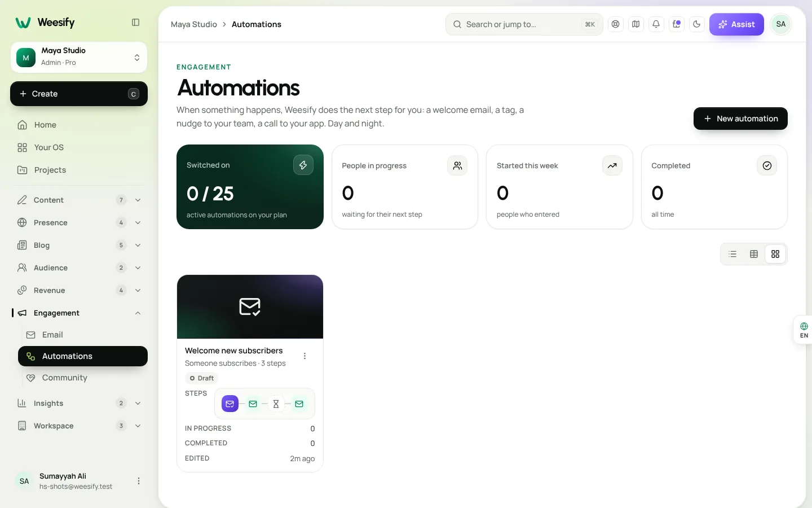812x508 pixels.
Task: Click the trending arrow icon on Started this week
Action: coord(612,165)
